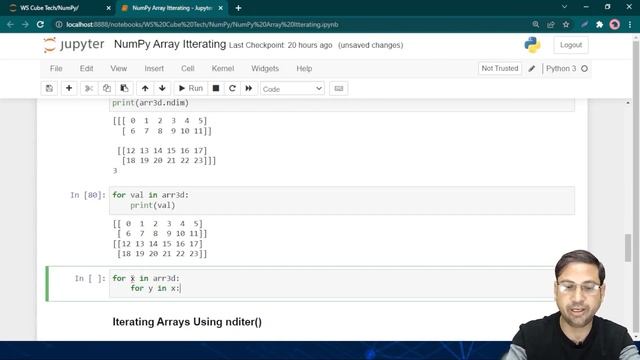This screenshot has width=640, height=360.
Task: Open the command palette keyboard icon
Action: (x=339, y=89)
